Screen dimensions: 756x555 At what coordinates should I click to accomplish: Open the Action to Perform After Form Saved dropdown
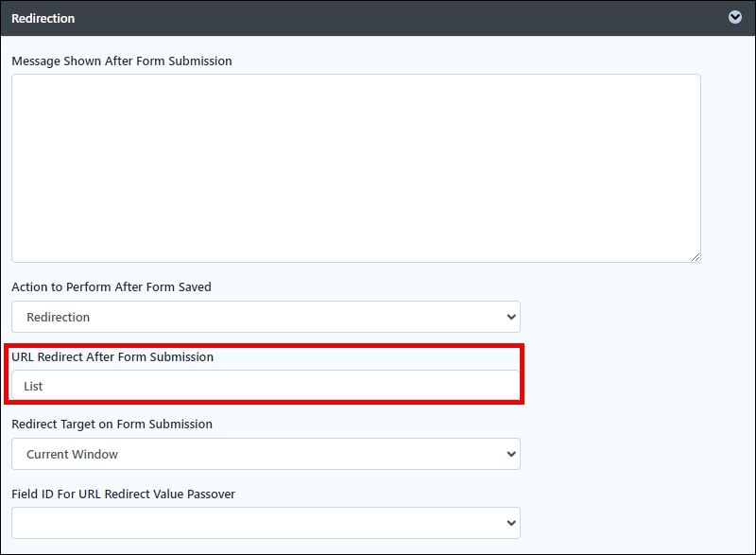(x=266, y=317)
